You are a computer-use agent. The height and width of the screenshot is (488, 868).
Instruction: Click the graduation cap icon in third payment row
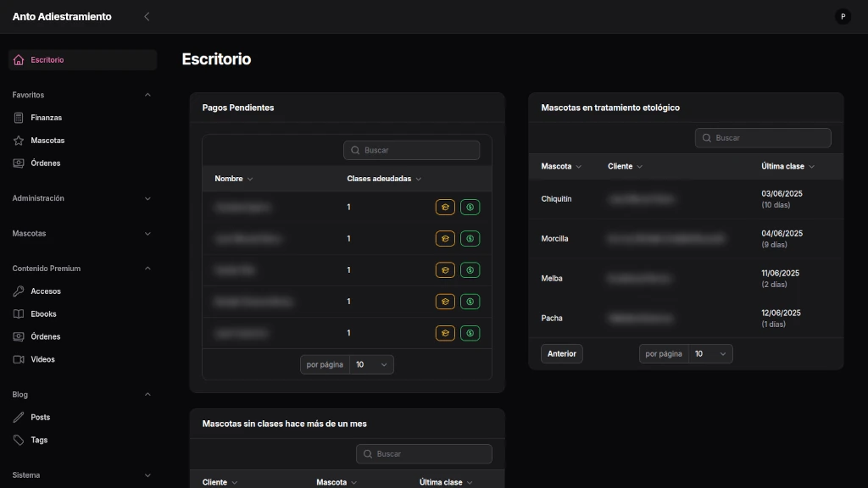click(445, 270)
